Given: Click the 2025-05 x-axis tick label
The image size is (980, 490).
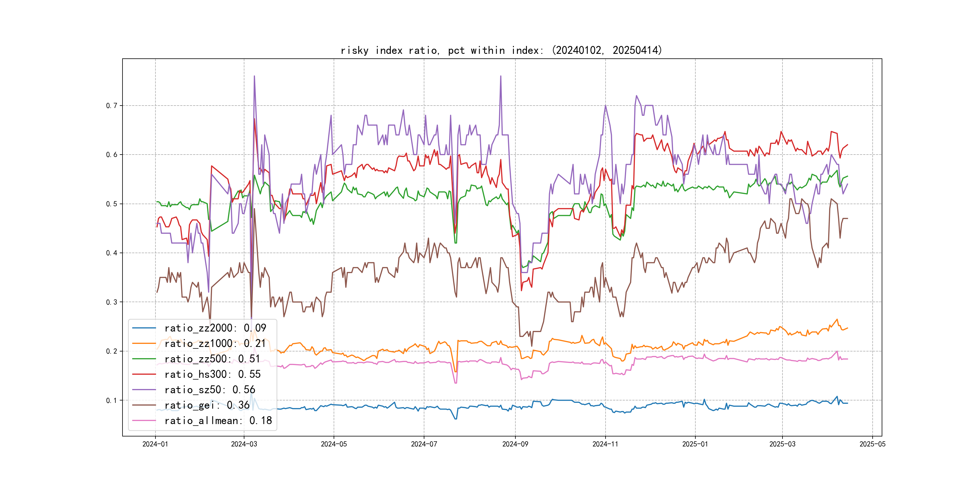Looking at the screenshot, I should tap(872, 444).
